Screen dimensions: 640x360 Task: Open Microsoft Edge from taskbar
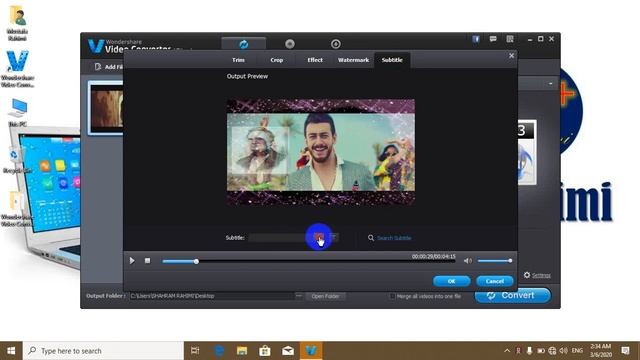[x=219, y=351]
